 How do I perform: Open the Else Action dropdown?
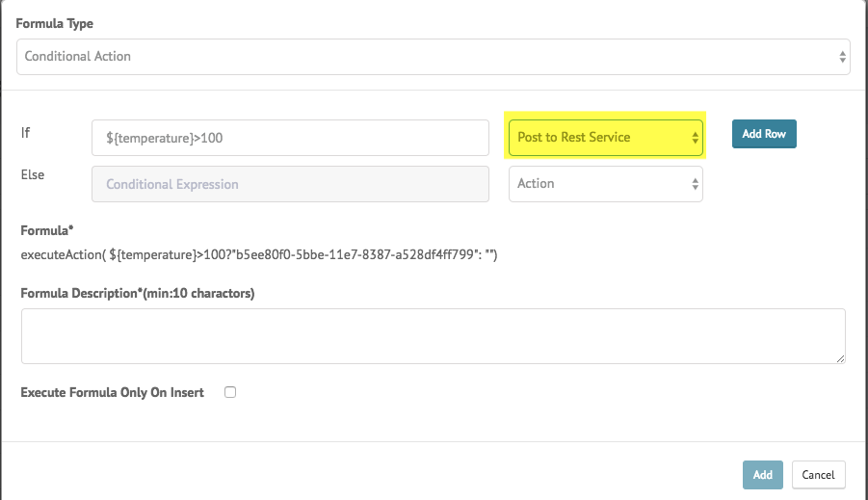tap(606, 184)
